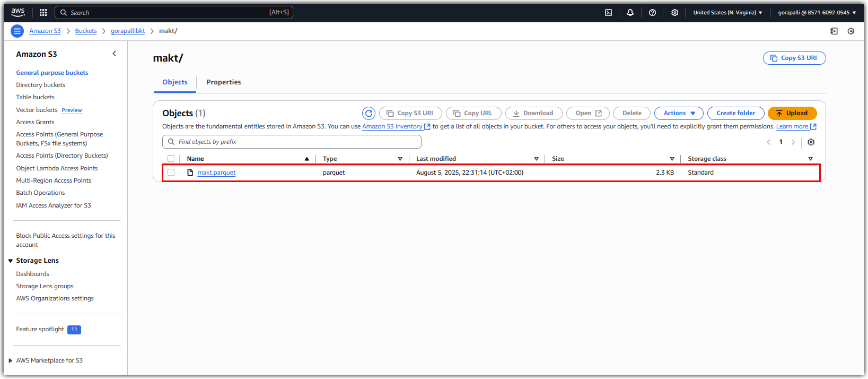Open General purpose buckets
868x379 pixels.
pyautogui.click(x=52, y=73)
